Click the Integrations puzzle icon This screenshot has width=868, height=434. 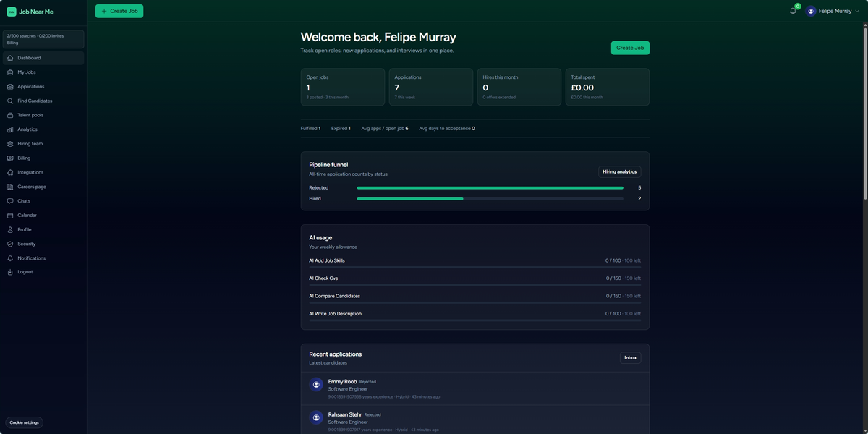click(10, 172)
